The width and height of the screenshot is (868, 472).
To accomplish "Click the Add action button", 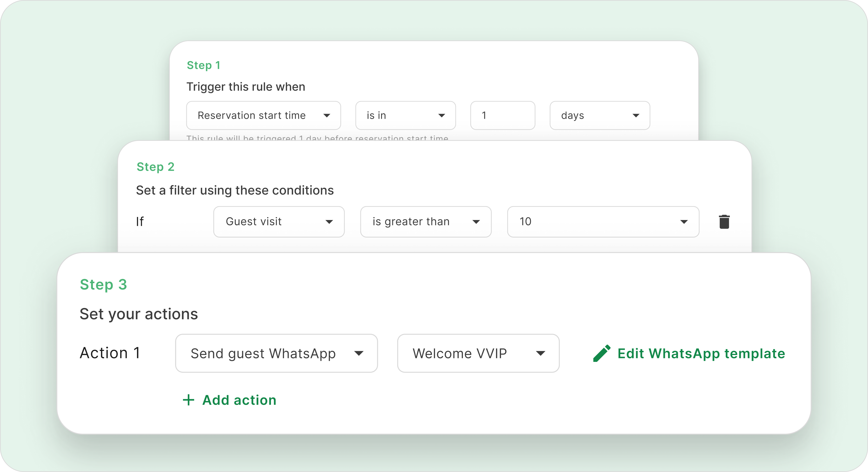I will pyautogui.click(x=239, y=400).
